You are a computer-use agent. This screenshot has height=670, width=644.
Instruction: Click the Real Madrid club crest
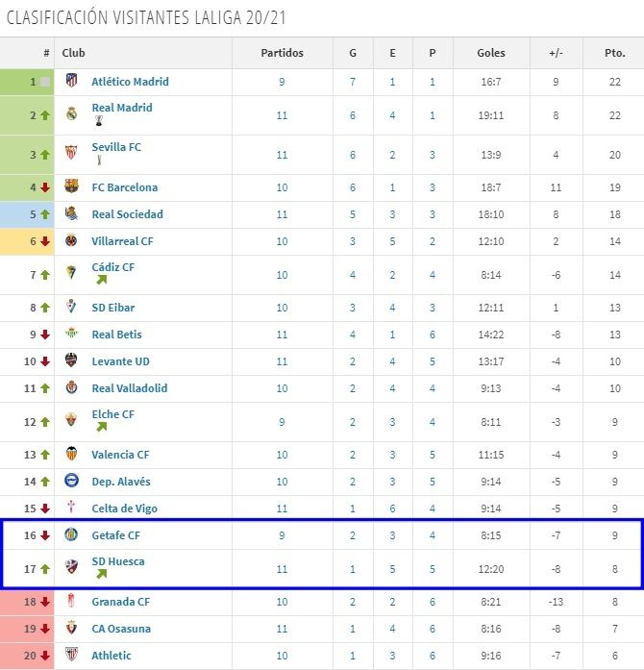(x=71, y=114)
